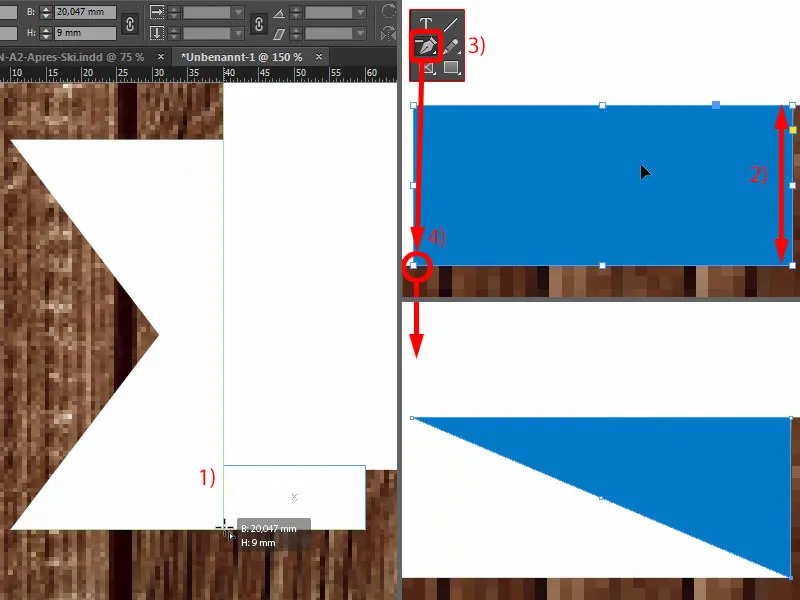The height and width of the screenshot is (600, 800).
Task: Click the top-center handle of the blue rectangle
Action: pos(603,106)
